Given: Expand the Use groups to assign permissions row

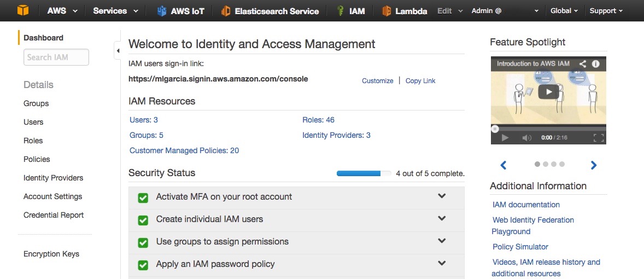Looking at the screenshot, I should [442, 241].
